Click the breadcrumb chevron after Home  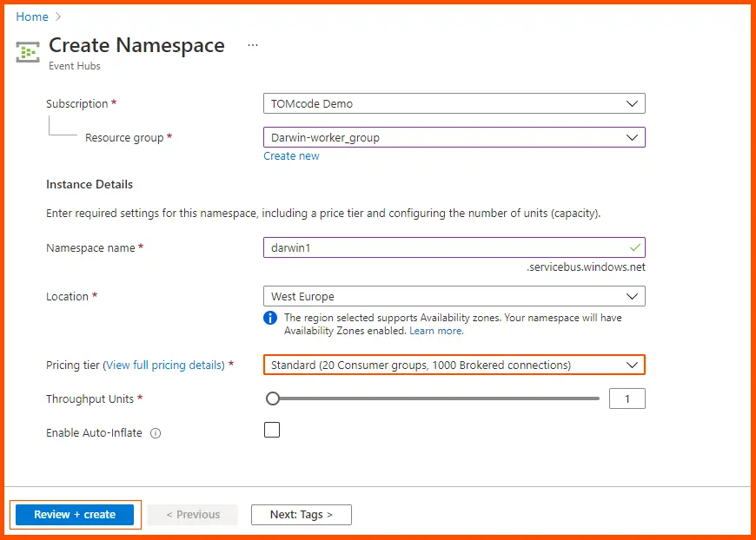click(x=59, y=16)
